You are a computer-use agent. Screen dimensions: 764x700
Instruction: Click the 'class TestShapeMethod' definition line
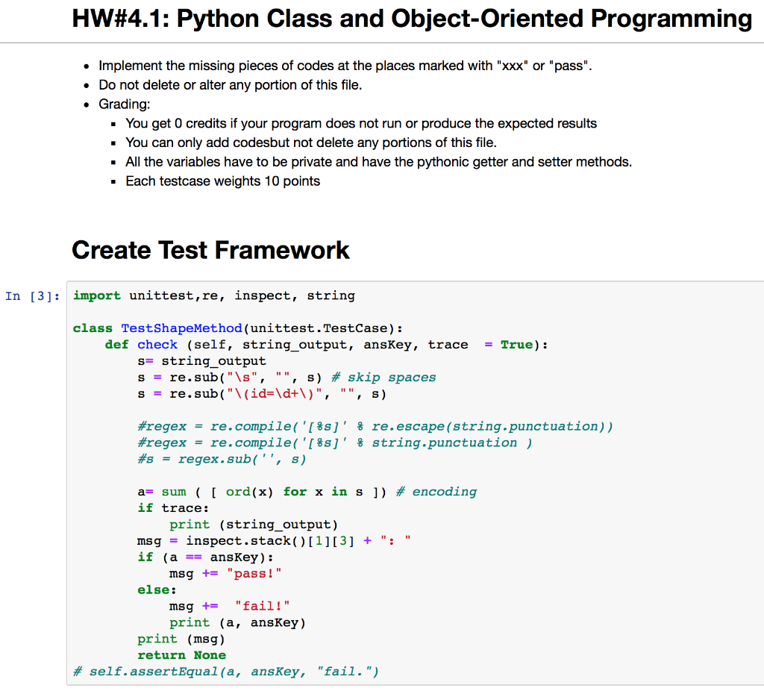click(x=238, y=328)
